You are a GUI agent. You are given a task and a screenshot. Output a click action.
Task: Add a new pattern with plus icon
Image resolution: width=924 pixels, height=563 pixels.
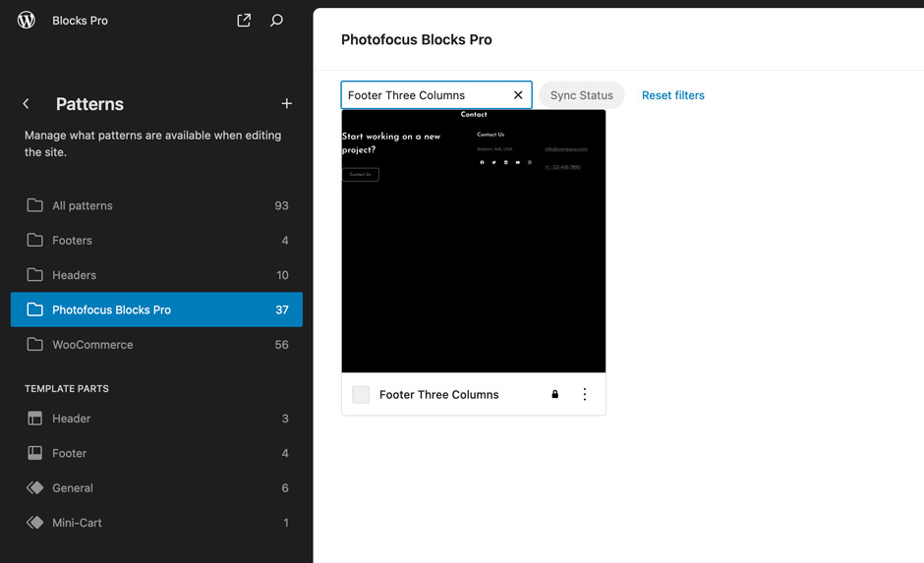point(286,104)
